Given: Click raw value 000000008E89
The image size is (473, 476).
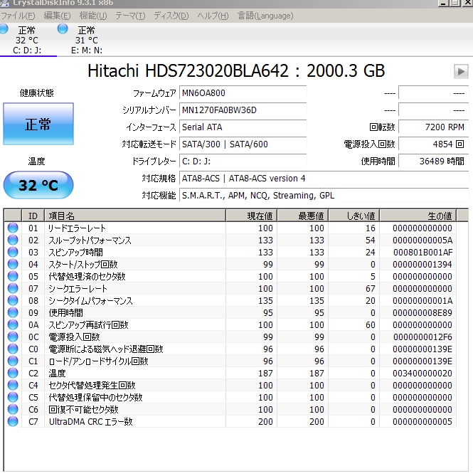Looking at the screenshot, I should pyautogui.click(x=422, y=312).
